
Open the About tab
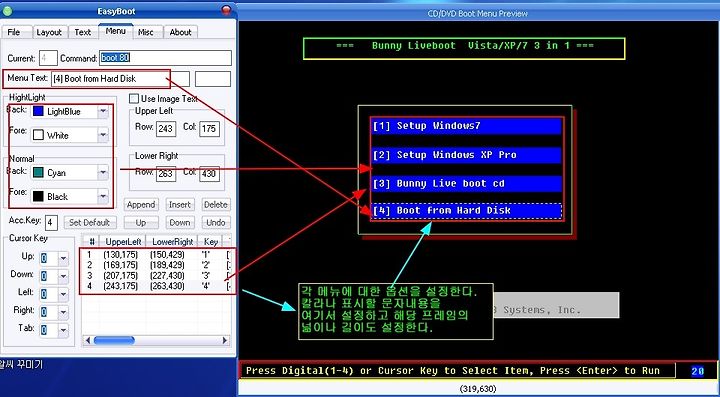click(180, 32)
